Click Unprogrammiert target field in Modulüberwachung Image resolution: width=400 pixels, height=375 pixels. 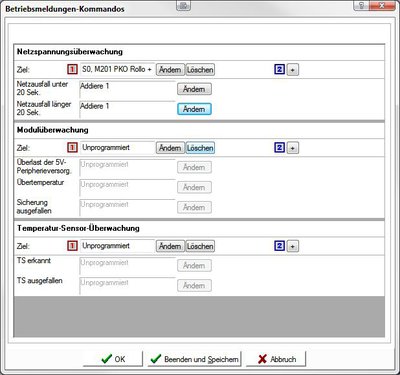[117, 148]
